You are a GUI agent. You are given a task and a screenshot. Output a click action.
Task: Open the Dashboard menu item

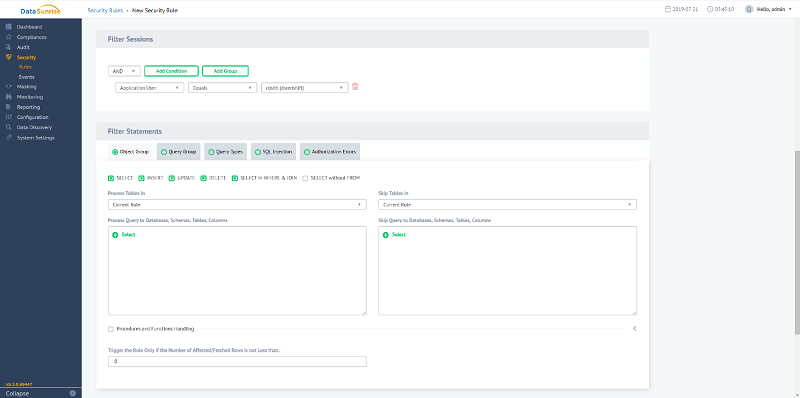[x=29, y=27]
